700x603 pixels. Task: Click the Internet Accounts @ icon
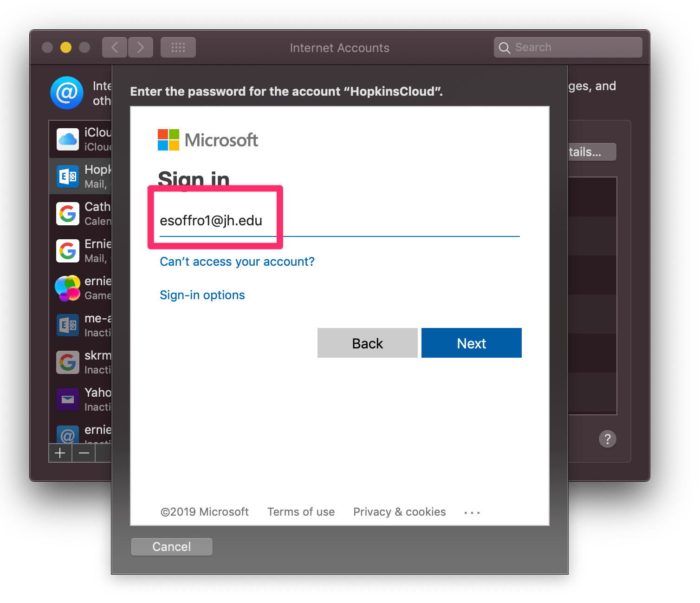click(x=67, y=93)
